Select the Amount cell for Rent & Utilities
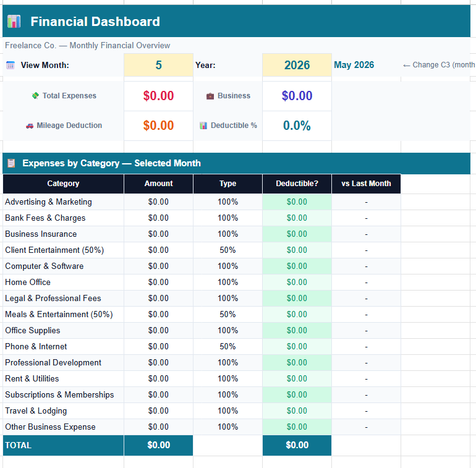476x468 pixels. 158,379
